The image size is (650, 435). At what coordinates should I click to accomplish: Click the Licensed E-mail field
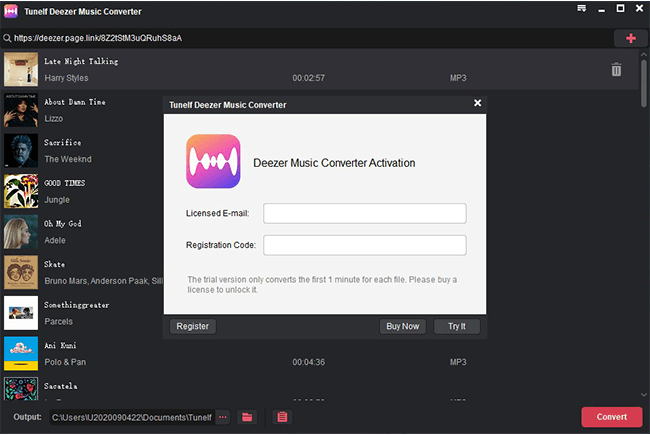pyautogui.click(x=365, y=213)
